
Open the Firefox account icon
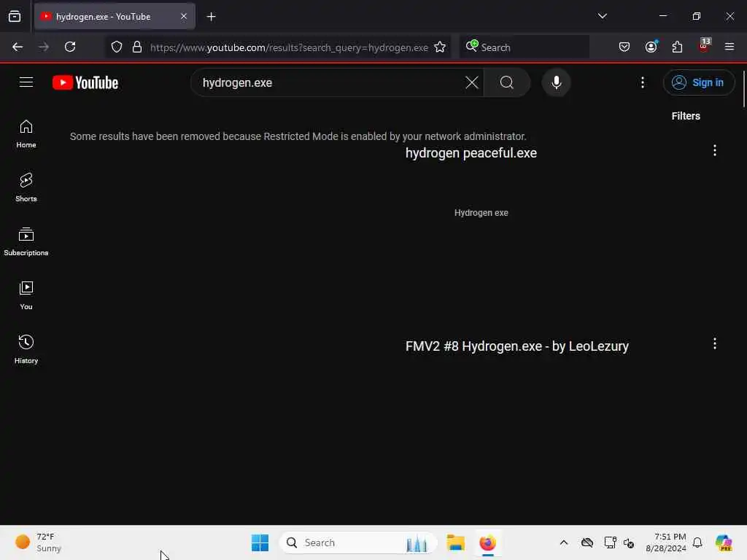tap(651, 47)
